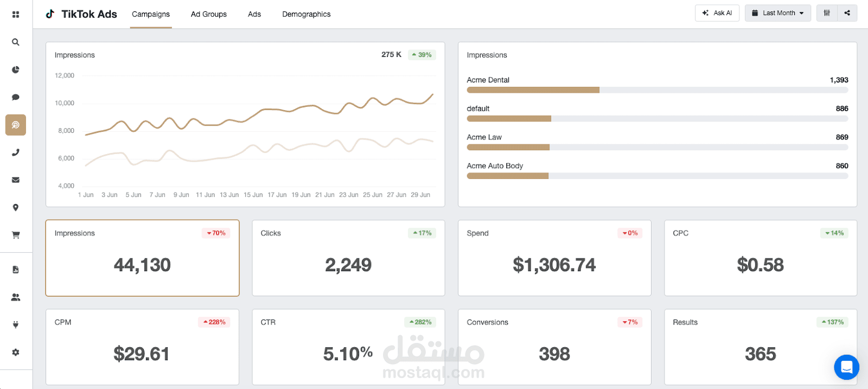Click the Acme Auto Body campaign name
Image resolution: width=868 pixels, height=389 pixels.
point(495,166)
